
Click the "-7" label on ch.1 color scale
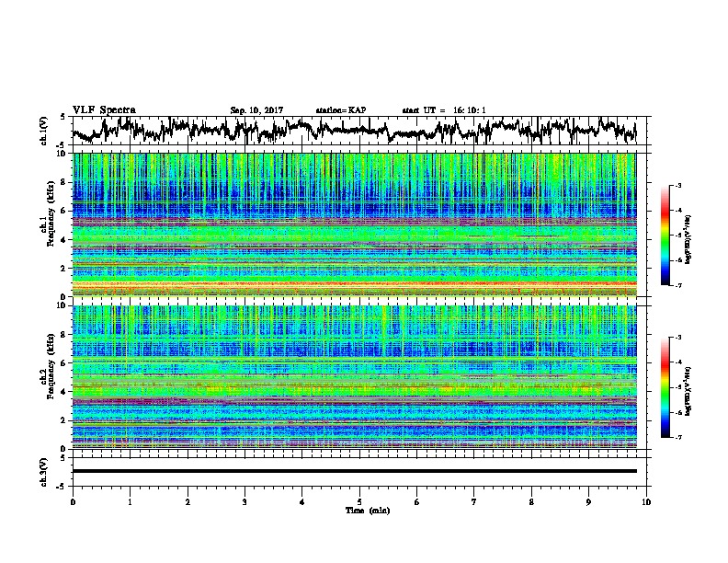coord(677,285)
